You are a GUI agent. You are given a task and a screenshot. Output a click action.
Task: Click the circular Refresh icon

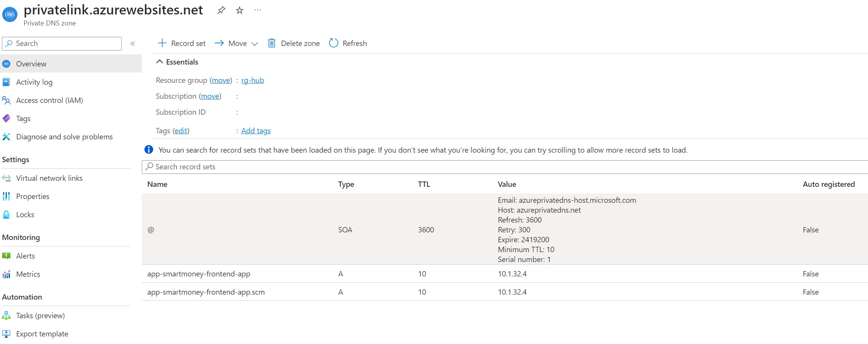point(334,43)
